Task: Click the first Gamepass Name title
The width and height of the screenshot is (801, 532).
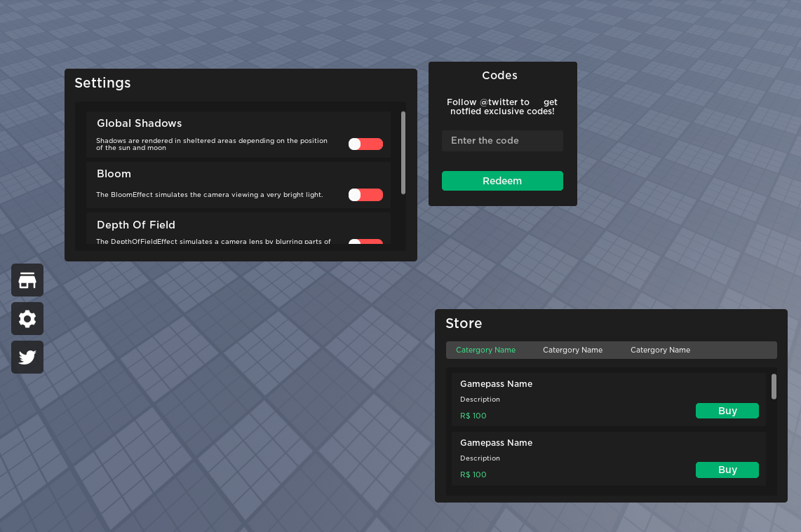Action: (497, 383)
